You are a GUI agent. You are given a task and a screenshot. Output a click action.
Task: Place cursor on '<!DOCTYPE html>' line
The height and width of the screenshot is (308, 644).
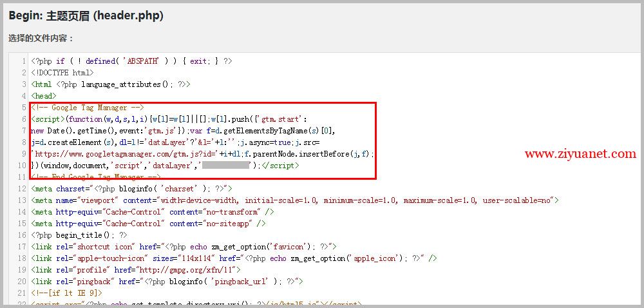[x=62, y=73]
